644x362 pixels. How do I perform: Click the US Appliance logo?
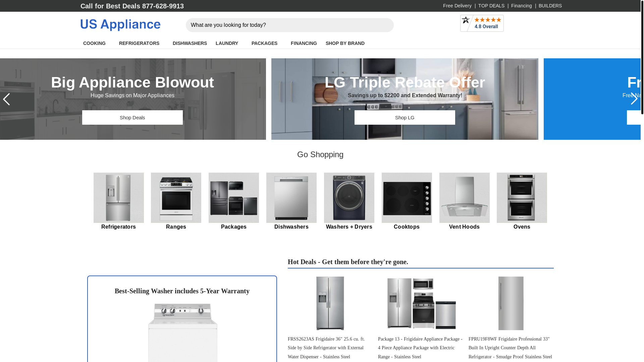pyautogui.click(x=120, y=25)
